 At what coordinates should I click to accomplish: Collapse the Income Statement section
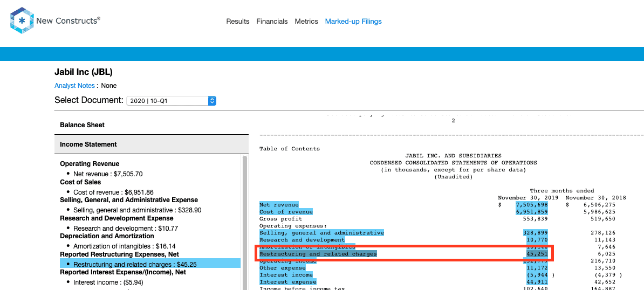[152, 144]
